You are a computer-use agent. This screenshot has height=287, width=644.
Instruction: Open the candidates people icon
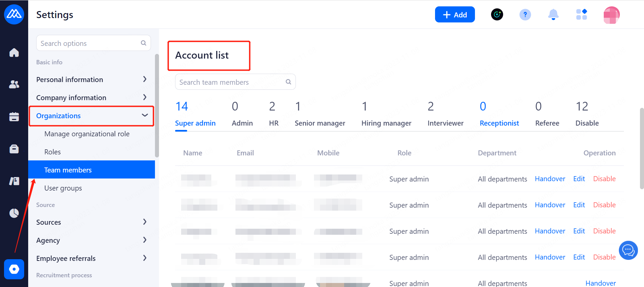[x=14, y=84]
